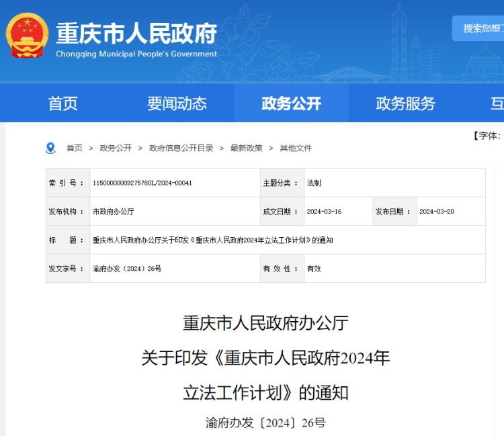Open the 政务服务 navigation tab

[405, 103]
